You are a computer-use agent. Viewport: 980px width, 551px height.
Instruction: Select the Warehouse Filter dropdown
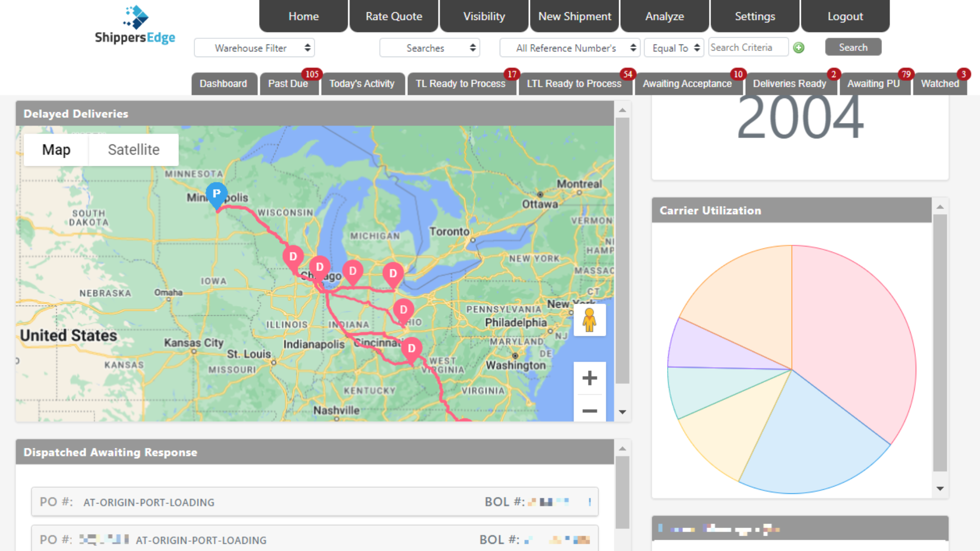tap(255, 47)
